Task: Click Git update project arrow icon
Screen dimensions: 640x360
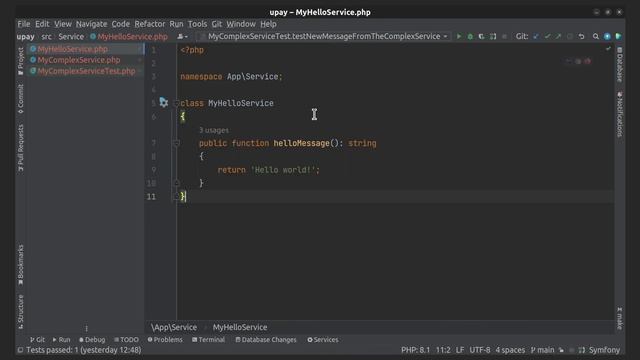Action: pos(536,36)
